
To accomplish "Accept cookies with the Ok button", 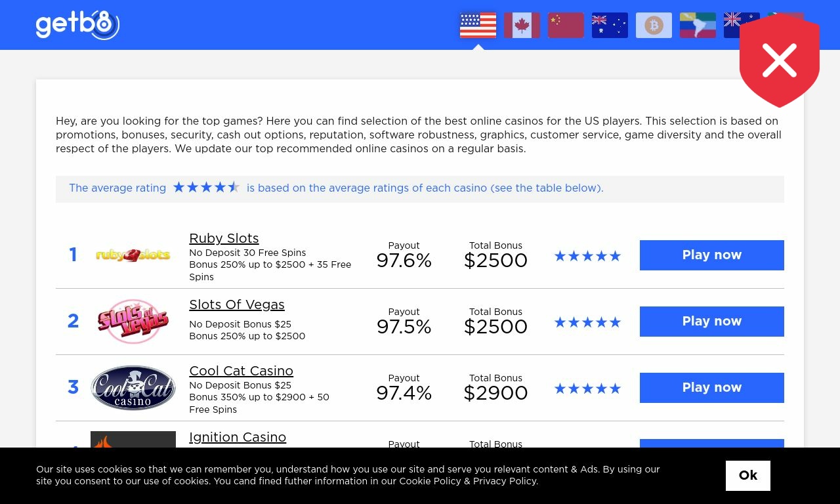I will click(x=748, y=475).
